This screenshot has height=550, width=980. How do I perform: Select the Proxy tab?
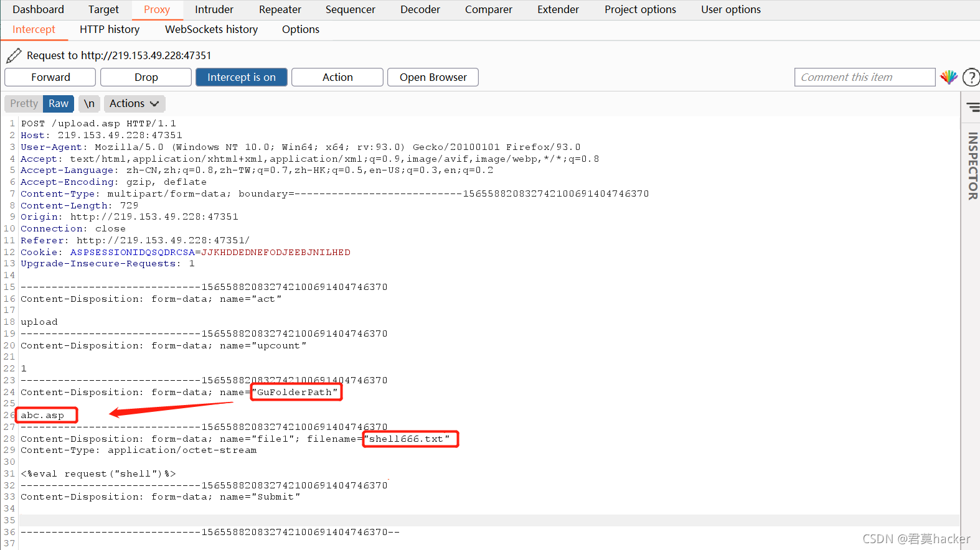pyautogui.click(x=157, y=9)
